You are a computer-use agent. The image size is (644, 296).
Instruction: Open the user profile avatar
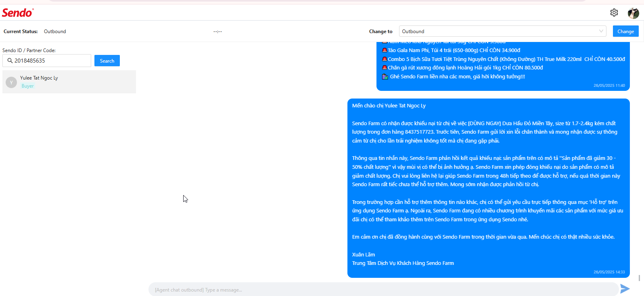pyautogui.click(x=633, y=13)
